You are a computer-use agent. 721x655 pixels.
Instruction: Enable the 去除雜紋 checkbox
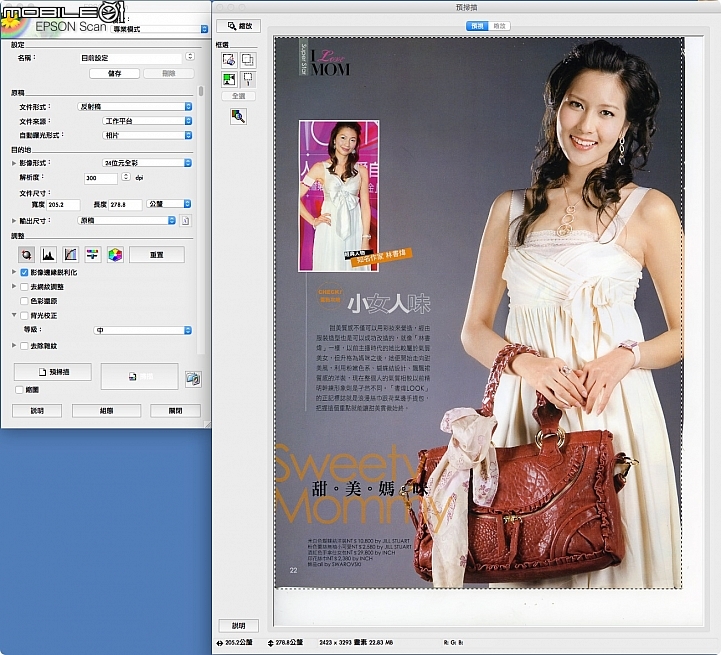pyautogui.click(x=24, y=345)
